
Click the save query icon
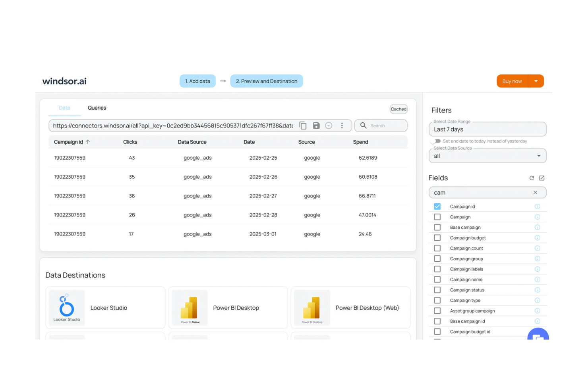(316, 125)
